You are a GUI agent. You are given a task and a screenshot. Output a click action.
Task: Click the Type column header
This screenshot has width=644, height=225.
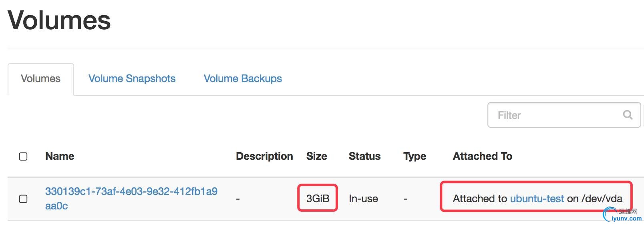tap(415, 156)
